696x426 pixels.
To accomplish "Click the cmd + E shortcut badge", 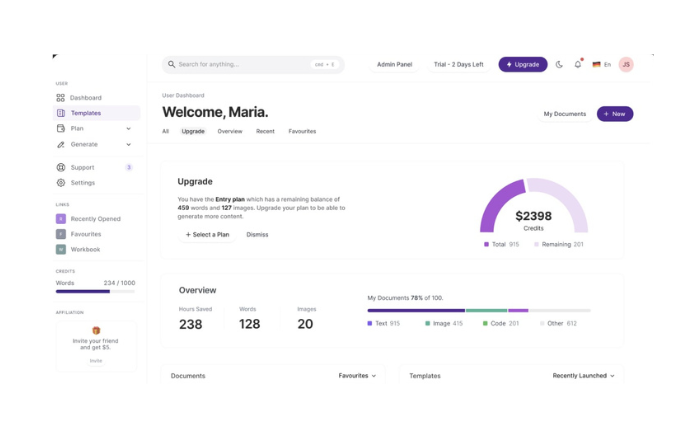I will point(324,64).
